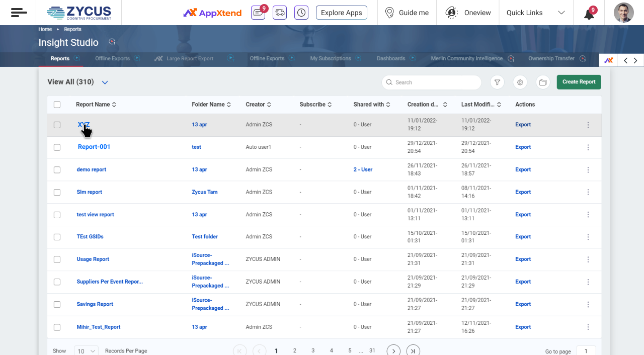Export the Usage Report

523,259
